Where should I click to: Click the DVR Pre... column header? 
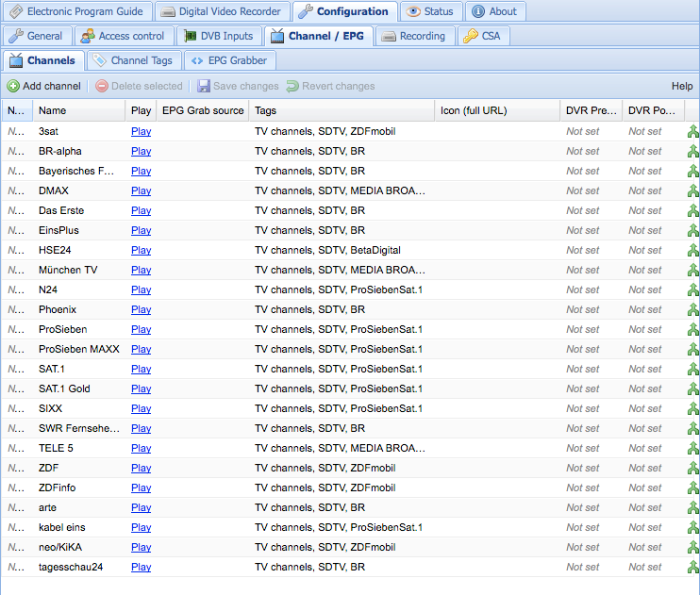[592, 110]
